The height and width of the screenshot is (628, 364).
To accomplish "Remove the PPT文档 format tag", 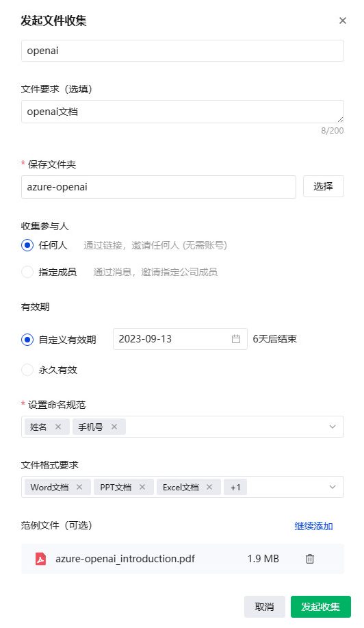I will click(142, 487).
